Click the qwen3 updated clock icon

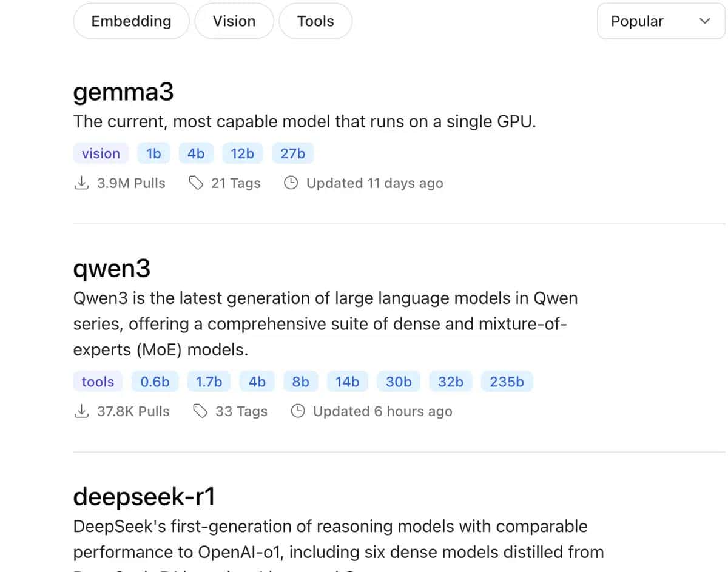298,411
